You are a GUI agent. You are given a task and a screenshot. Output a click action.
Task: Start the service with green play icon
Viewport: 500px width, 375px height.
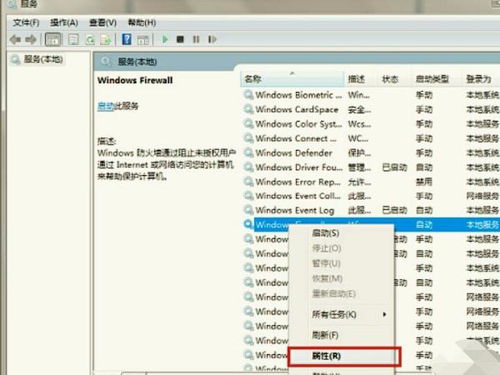165,39
